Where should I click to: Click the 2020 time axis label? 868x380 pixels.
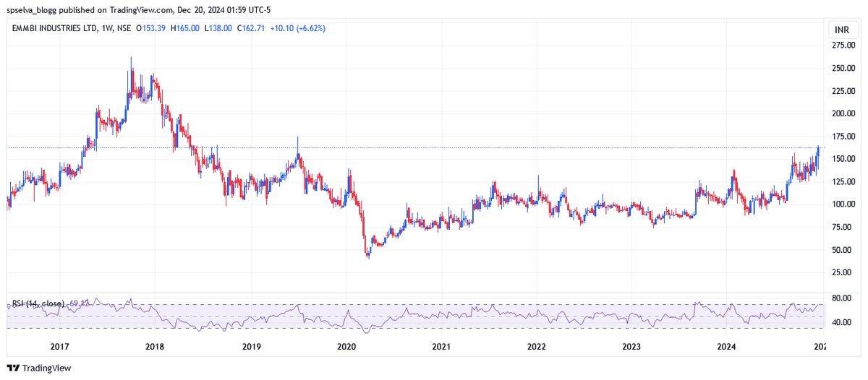tap(346, 347)
